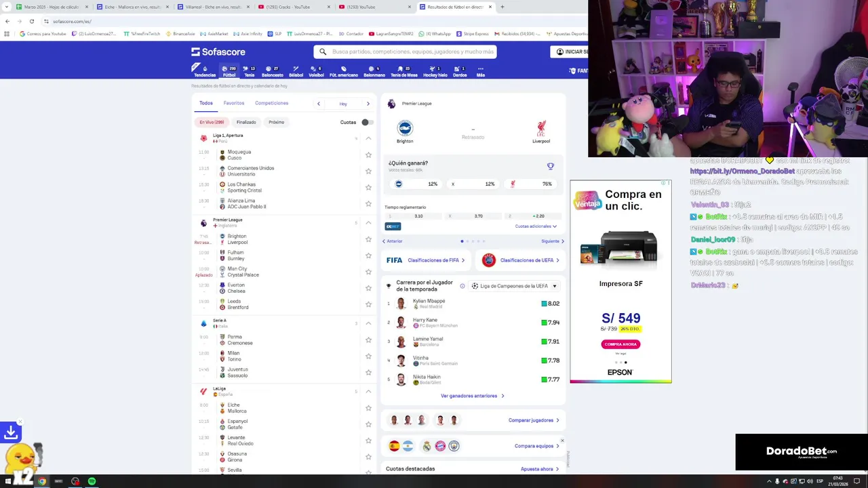Open the Balonmano sport category

click(x=374, y=71)
